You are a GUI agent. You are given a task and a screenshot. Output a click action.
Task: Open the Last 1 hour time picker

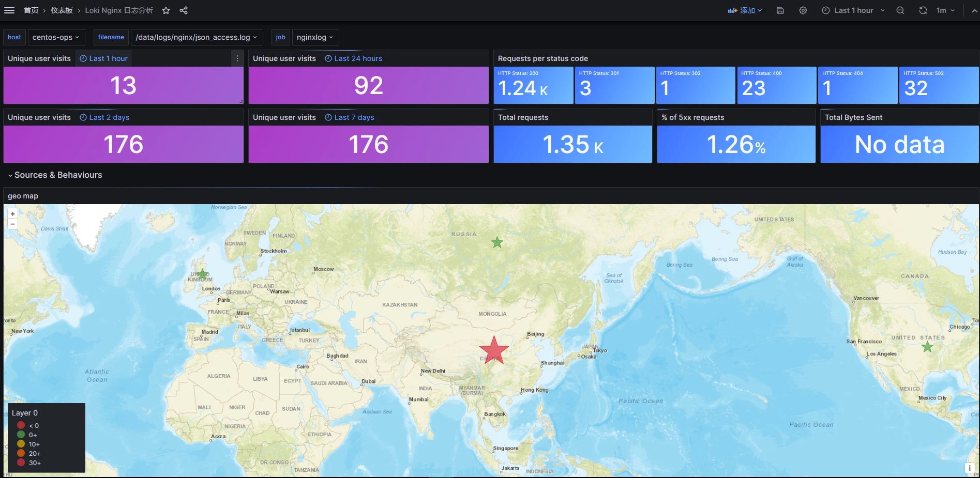coord(853,10)
